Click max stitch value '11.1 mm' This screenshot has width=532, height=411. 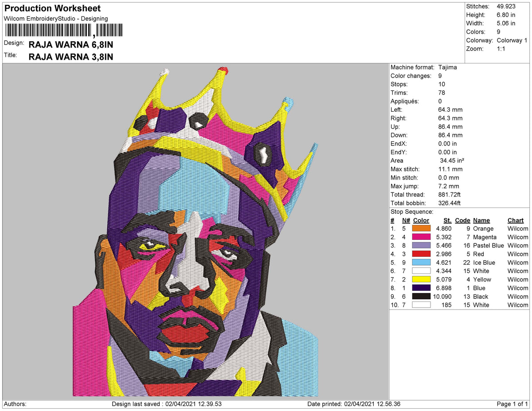tap(450, 169)
